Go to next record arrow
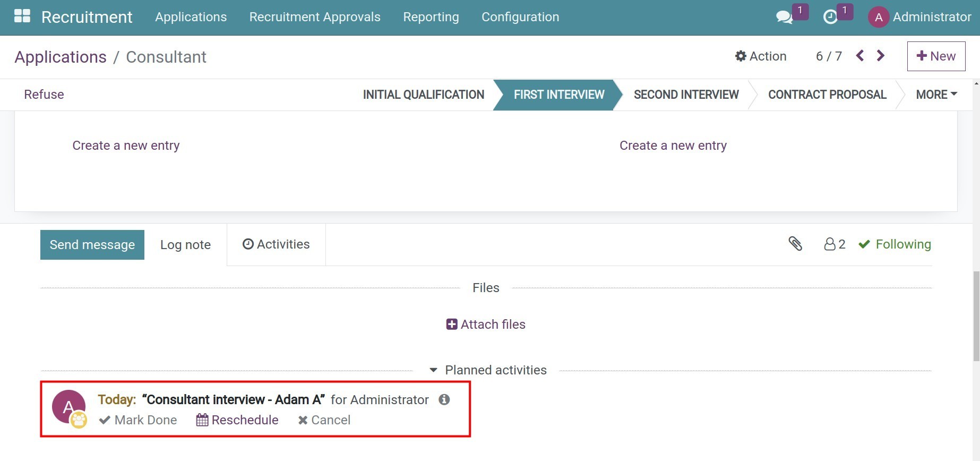 pos(881,56)
